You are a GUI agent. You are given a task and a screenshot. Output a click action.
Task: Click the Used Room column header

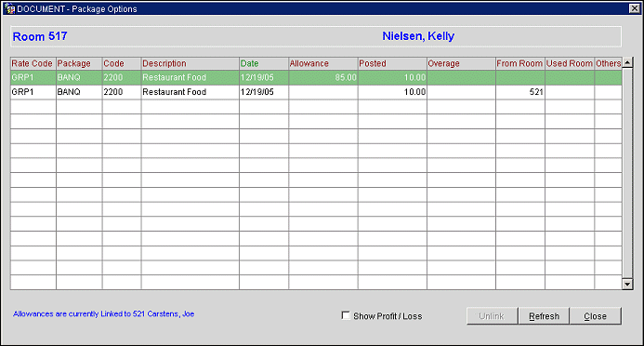(x=570, y=63)
